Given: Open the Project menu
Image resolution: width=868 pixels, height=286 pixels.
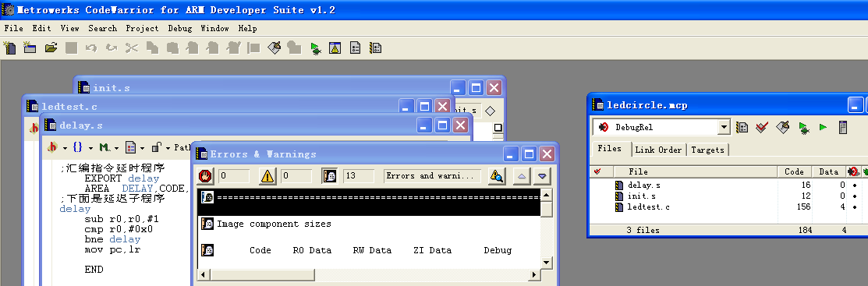Looking at the screenshot, I should pyautogui.click(x=142, y=28).
